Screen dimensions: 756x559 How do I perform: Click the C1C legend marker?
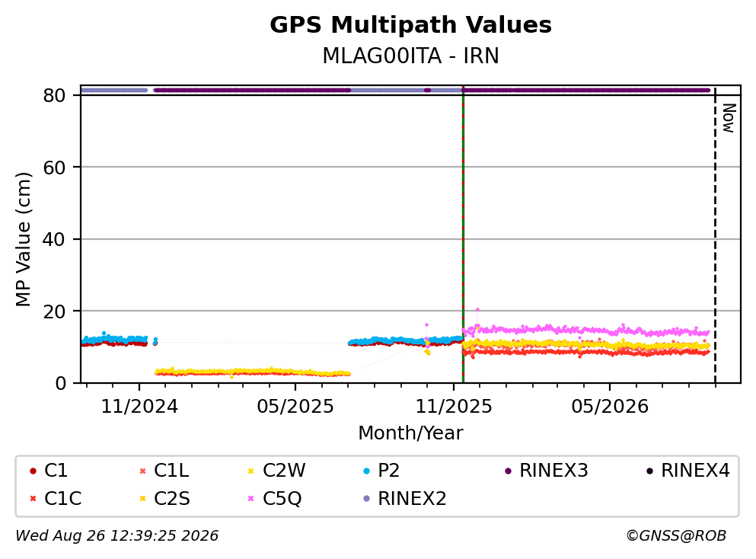point(33,498)
